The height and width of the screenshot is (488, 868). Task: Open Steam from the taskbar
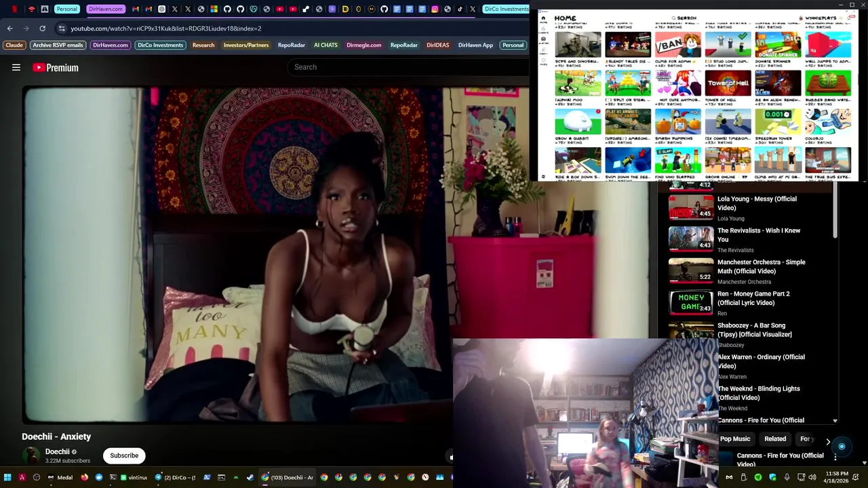tap(250, 477)
